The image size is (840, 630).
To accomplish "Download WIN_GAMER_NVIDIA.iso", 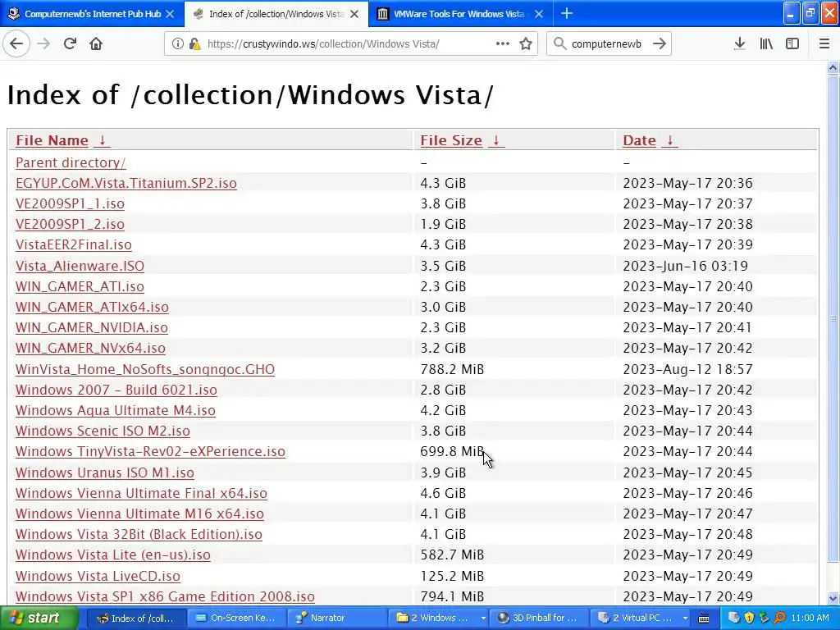I will [x=92, y=327].
